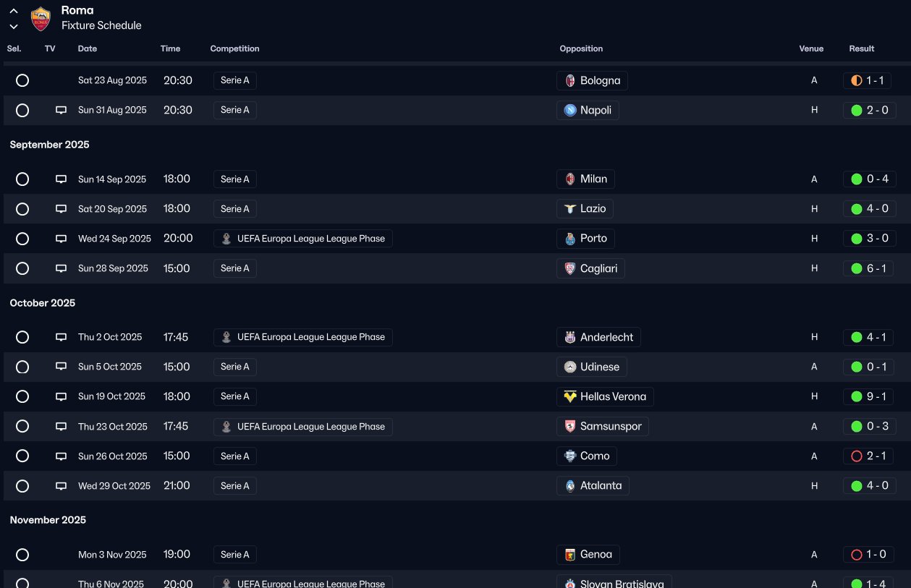
Task: Click the TV icon for the Samsunspor fixture
Action: click(x=61, y=427)
